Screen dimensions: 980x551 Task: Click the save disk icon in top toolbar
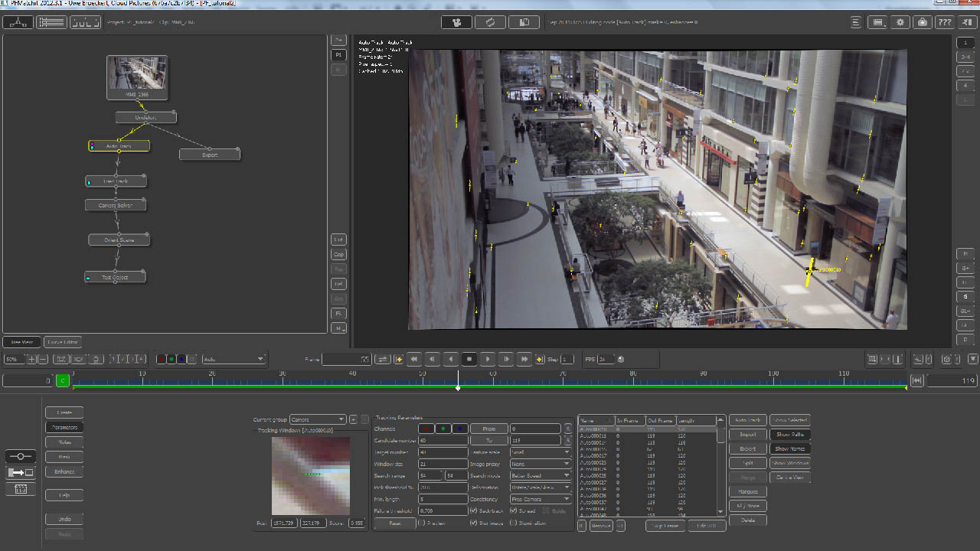524,22
